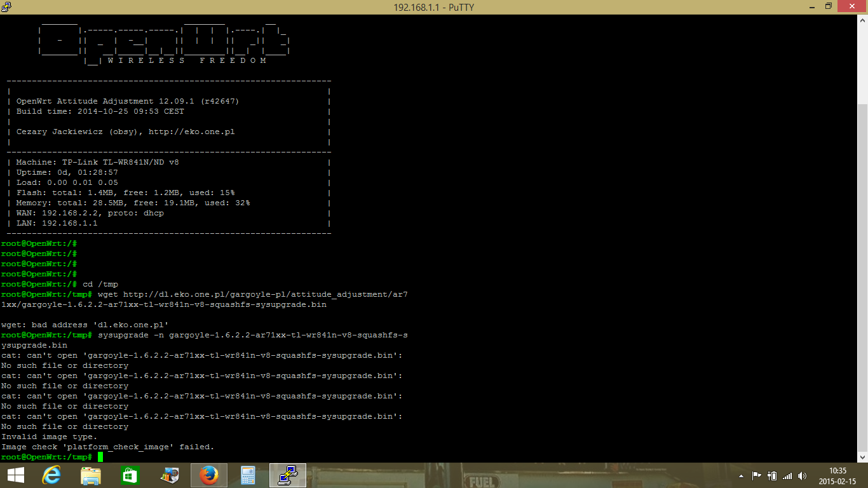Open the PuTTY system menu icon in title bar
The height and width of the screenshot is (488, 868).
[6, 7]
